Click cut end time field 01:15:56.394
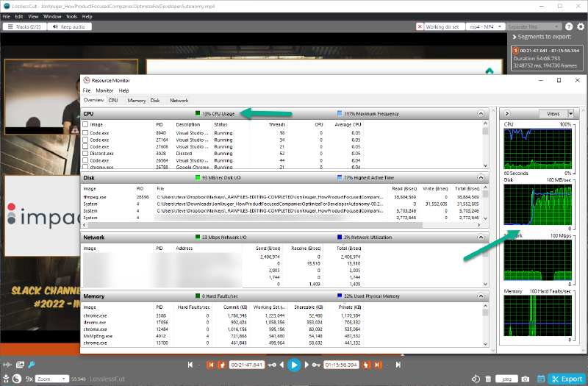This screenshot has height=386, width=588. click(x=341, y=365)
